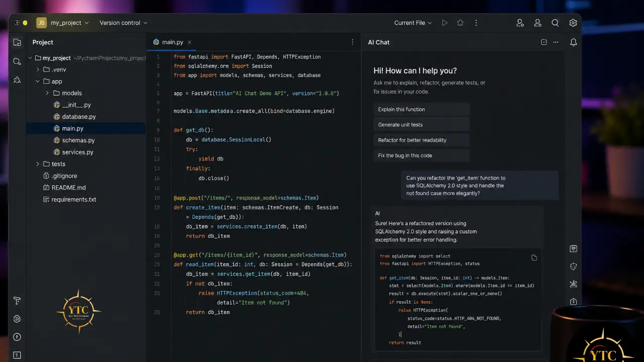The height and width of the screenshot is (362, 644).
Task: Open AI Chat options three dots
Action: coord(555,42)
